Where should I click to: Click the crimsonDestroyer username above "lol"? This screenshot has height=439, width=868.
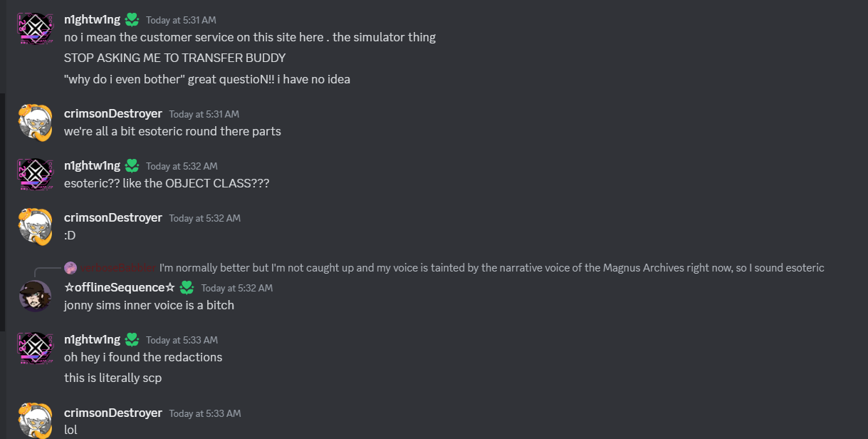pos(113,413)
